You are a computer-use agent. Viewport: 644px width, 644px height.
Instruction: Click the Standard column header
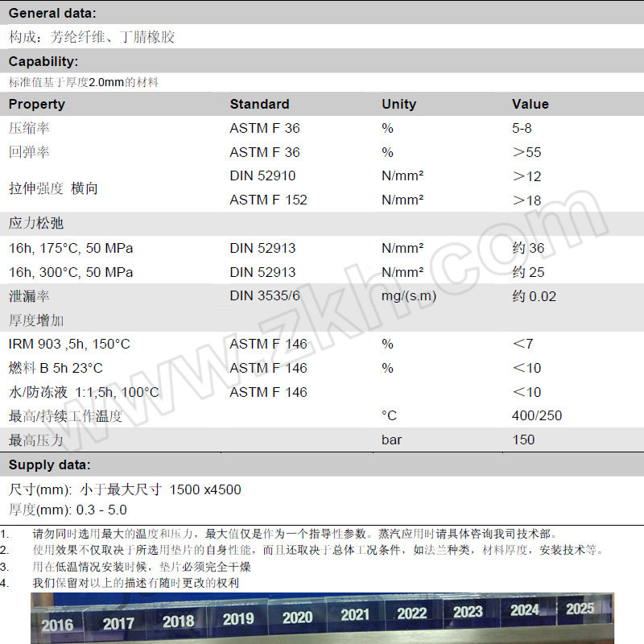click(259, 104)
